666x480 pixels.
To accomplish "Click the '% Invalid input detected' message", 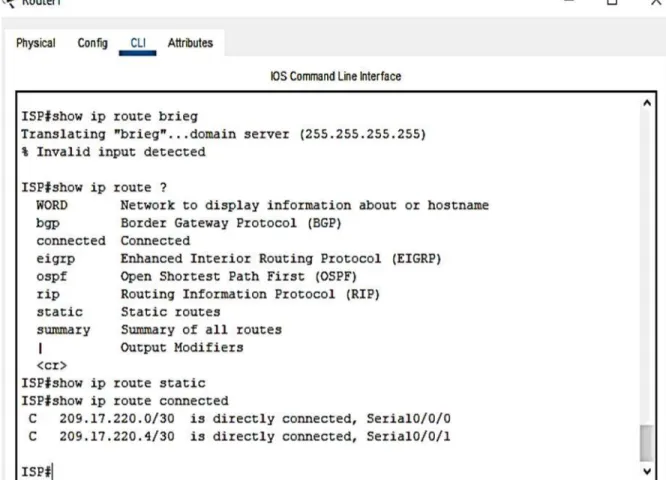I will pyautogui.click(x=113, y=152).
